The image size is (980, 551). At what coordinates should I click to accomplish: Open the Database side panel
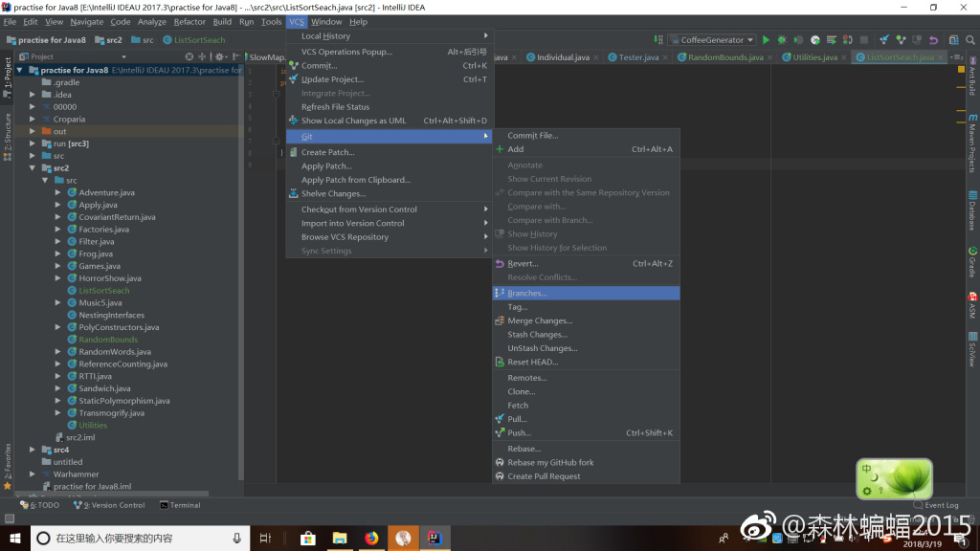[x=972, y=211]
